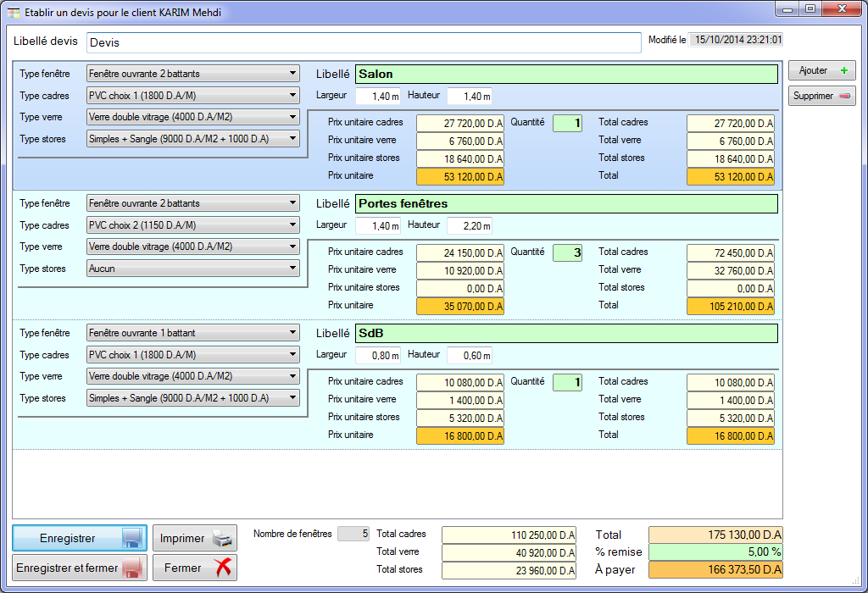Click the green plus Ajouter button
Image resolution: width=868 pixels, height=593 pixels.
(821, 71)
